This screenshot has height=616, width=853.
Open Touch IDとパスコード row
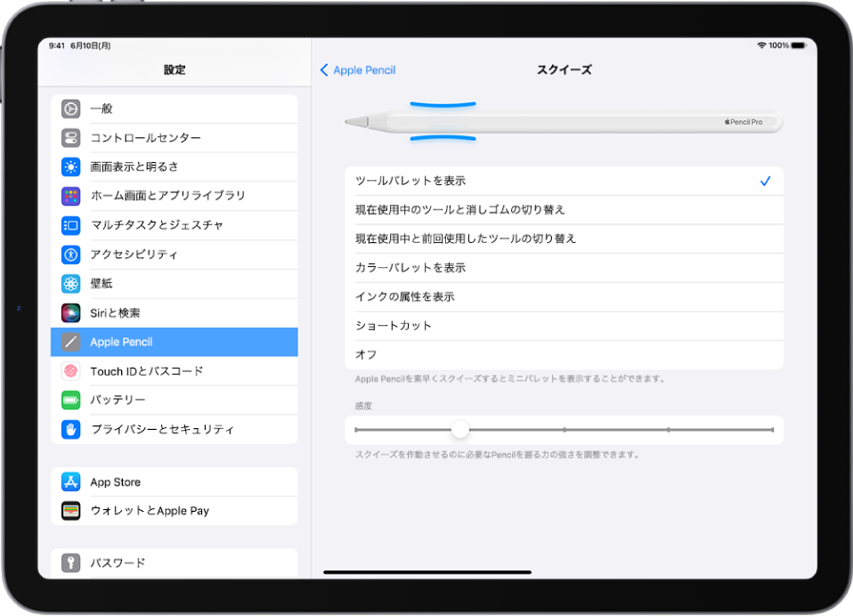(175, 371)
